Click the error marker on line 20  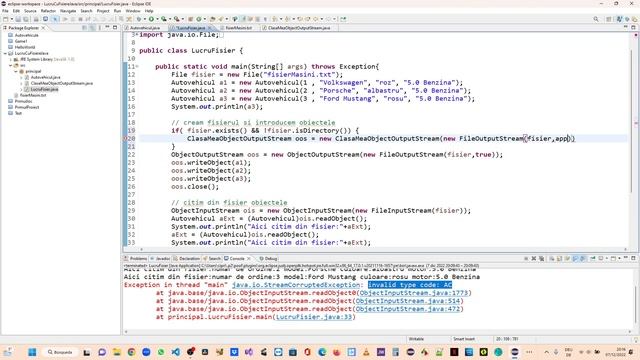click(x=125, y=138)
